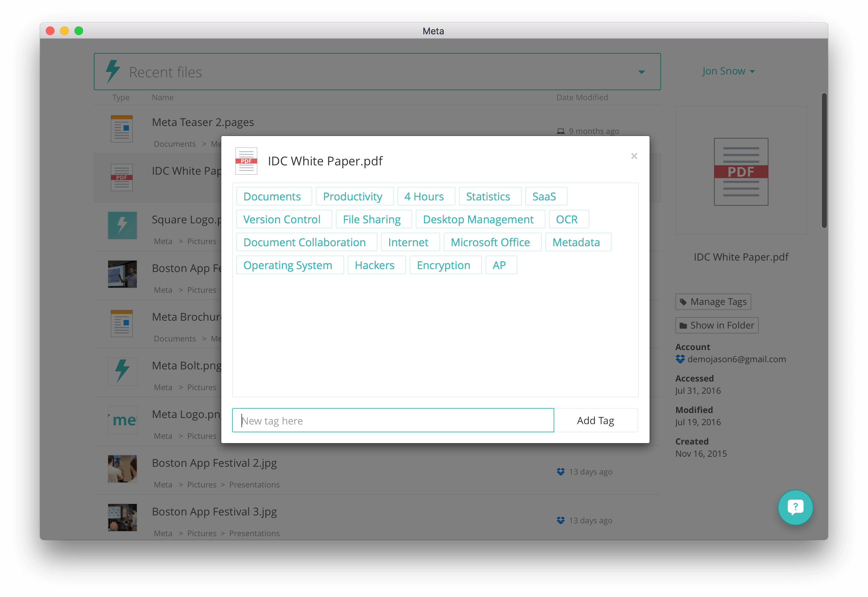This screenshot has height=597, width=868.
Task: Expand the Recent files dropdown arrow
Action: (642, 72)
